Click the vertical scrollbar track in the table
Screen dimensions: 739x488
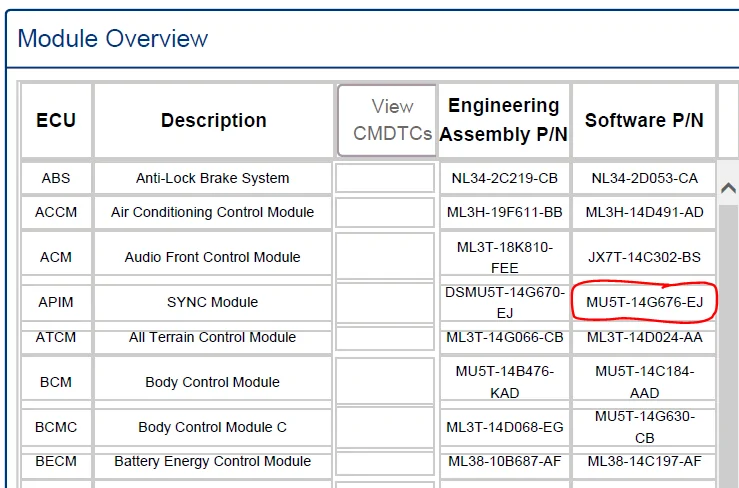point(728,330)
